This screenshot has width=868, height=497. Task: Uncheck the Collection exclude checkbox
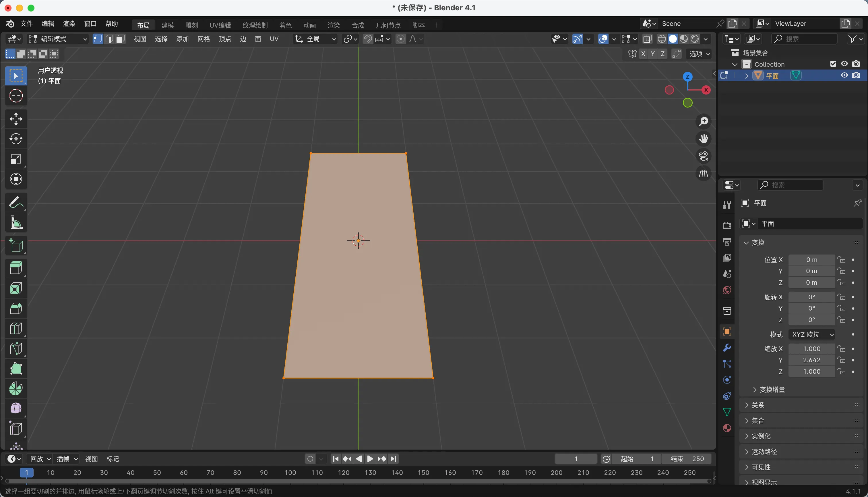(x=833, y=64)
